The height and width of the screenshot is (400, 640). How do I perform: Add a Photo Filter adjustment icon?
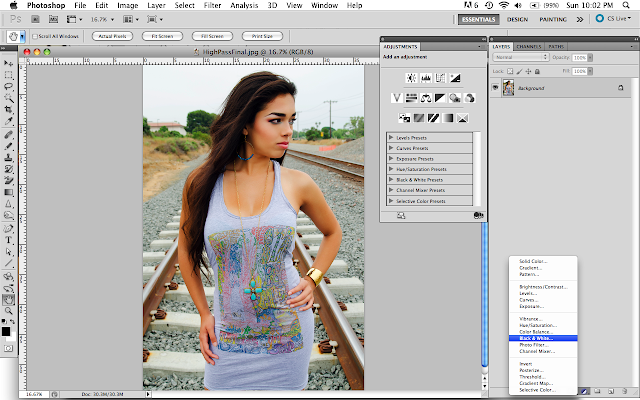click(x=455, y=98)
